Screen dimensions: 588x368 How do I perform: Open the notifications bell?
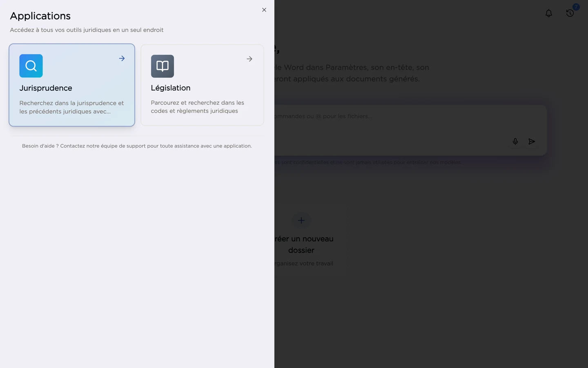click(x=549, y=13)
